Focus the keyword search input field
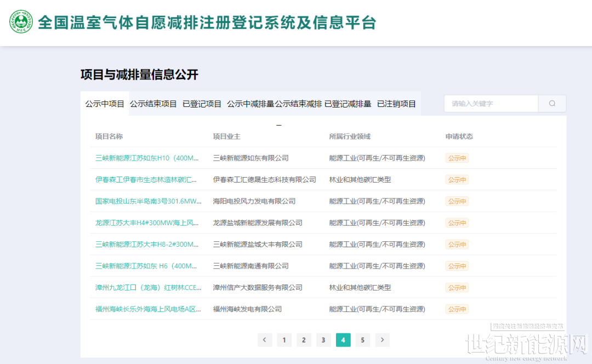 point(491,104)
